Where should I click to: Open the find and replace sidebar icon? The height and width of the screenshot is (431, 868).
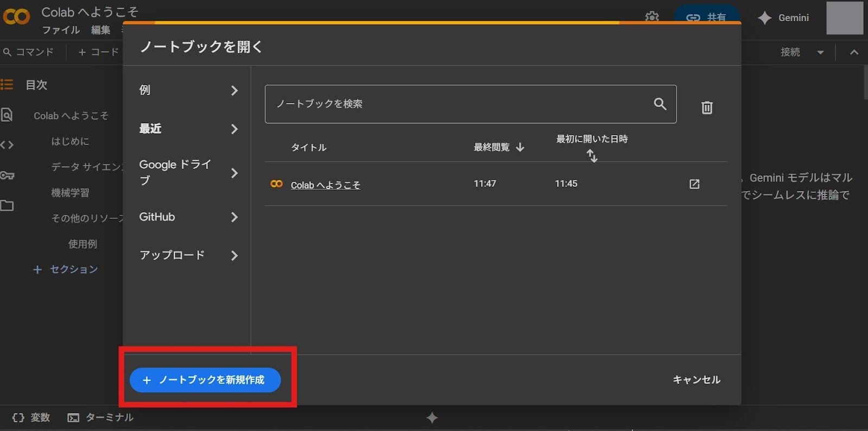click(7, 115)
